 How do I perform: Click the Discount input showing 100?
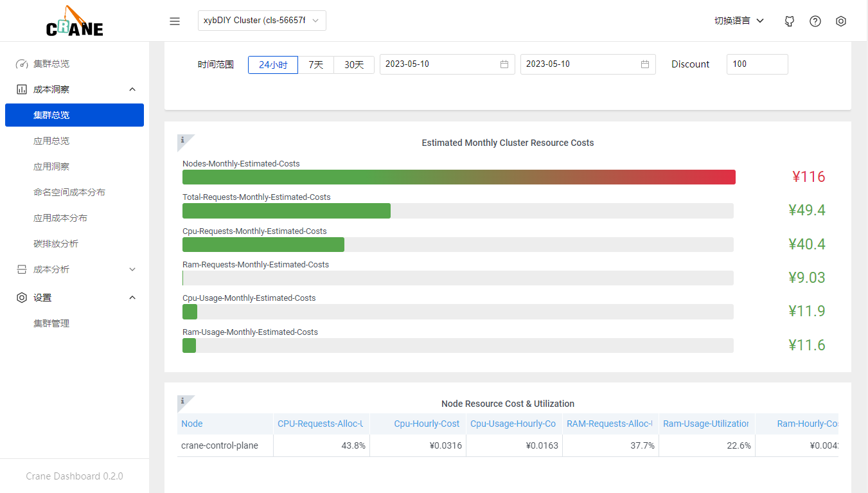click(757, 64)
